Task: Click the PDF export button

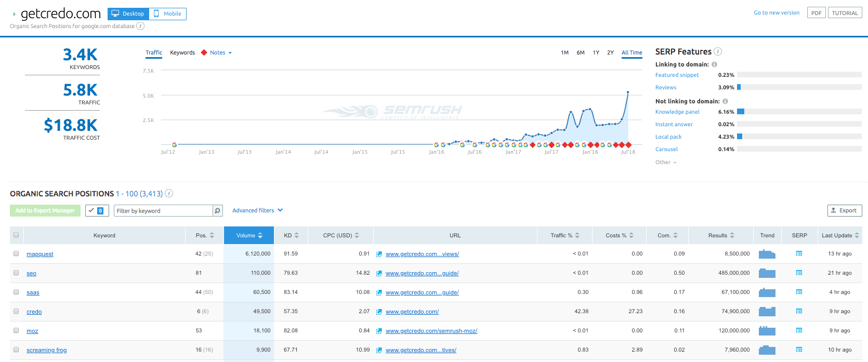Action: pos(817,13)
